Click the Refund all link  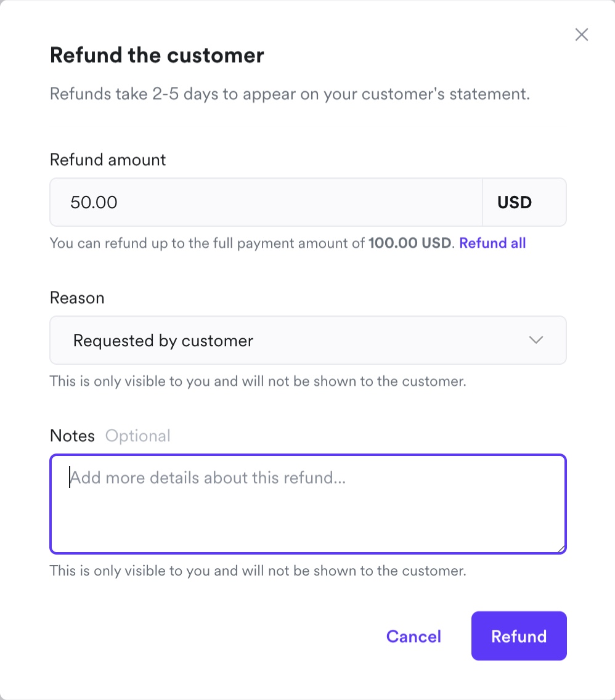point(492,243)
